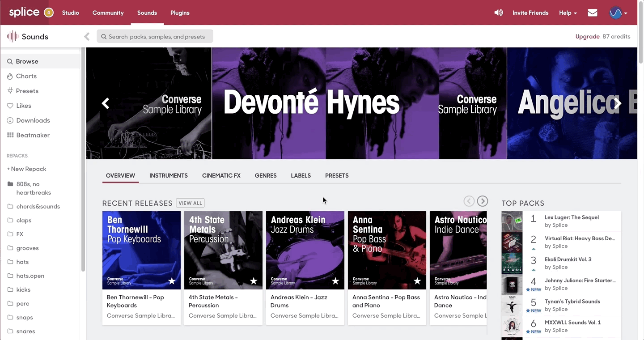Create a New Repack
The width and height of the screenshot is (644, 340).
[x=26, y=169]
